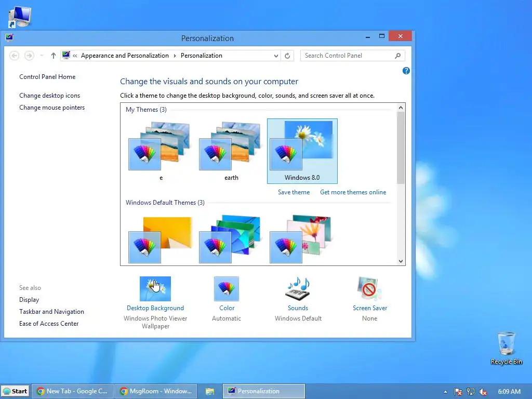The width and height of the screenshot is (532, 399).
Task: Click the Control Panel icon in address bar
Action: [x=66, y=55]
